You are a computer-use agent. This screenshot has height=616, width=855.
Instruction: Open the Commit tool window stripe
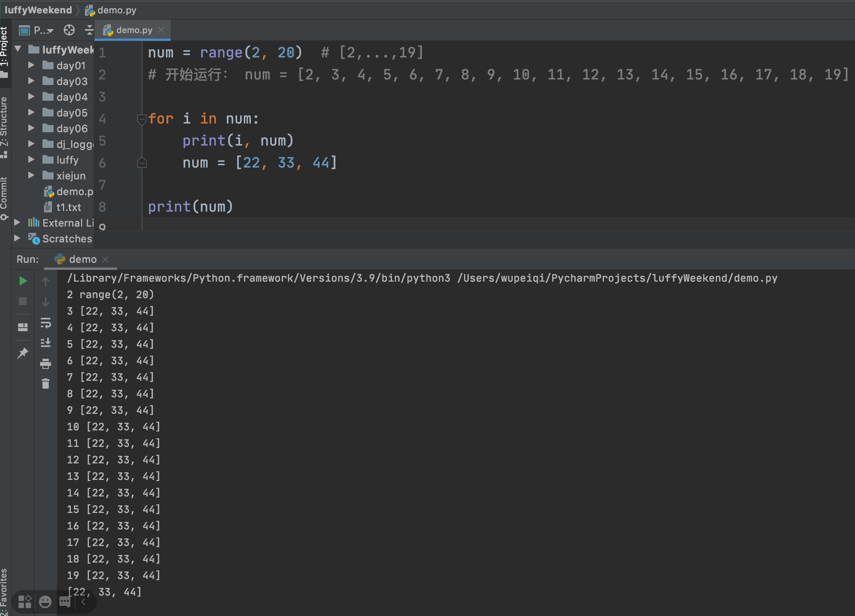point(4,198)
